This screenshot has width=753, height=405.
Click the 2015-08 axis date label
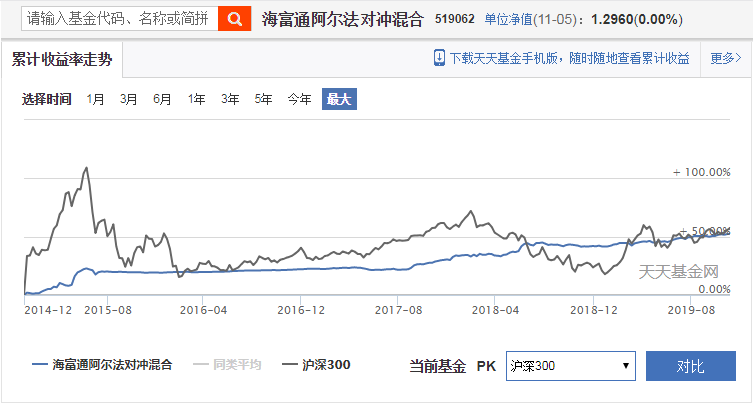(x=108, y=310)
